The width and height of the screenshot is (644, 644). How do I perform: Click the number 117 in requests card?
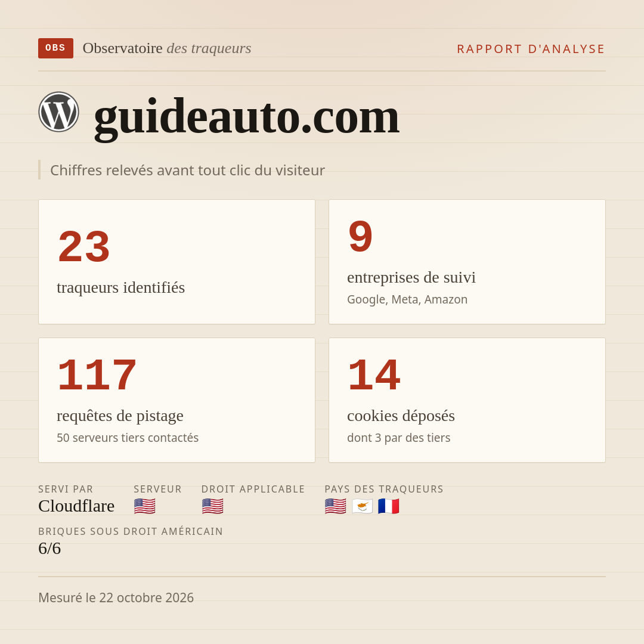(97, 374)
